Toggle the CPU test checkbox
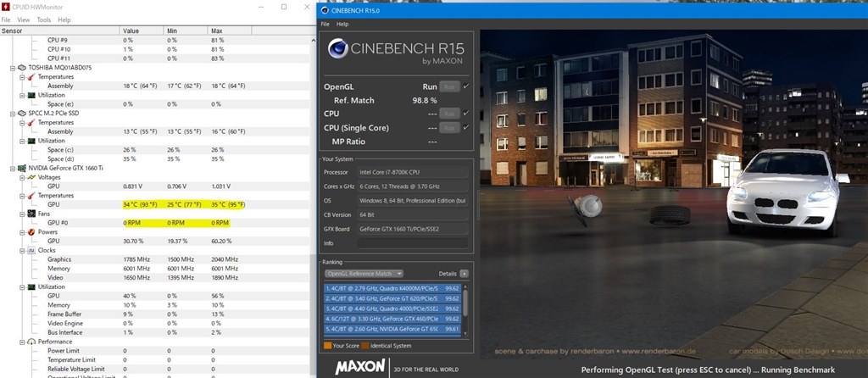Screen dimensions: 868x378 (465, 113)
